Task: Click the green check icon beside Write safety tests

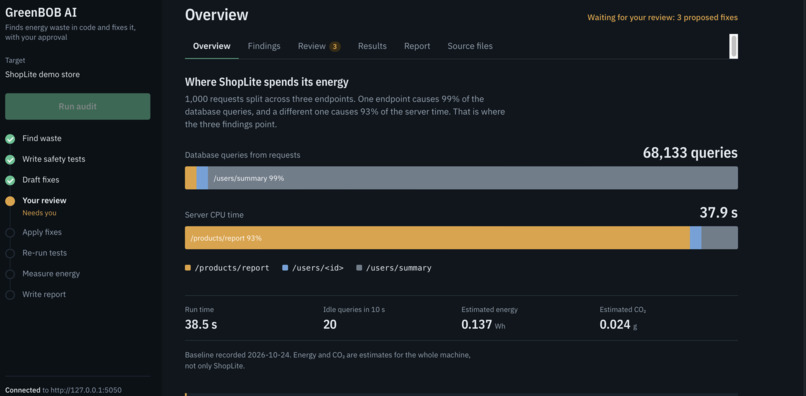Action: (10, 160)
